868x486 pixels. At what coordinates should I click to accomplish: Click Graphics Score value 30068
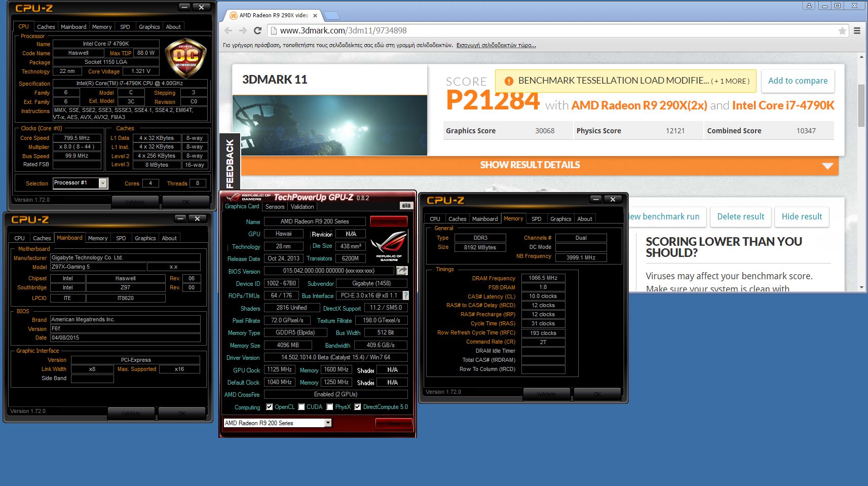pyautogui.click(x=545, y=131)
